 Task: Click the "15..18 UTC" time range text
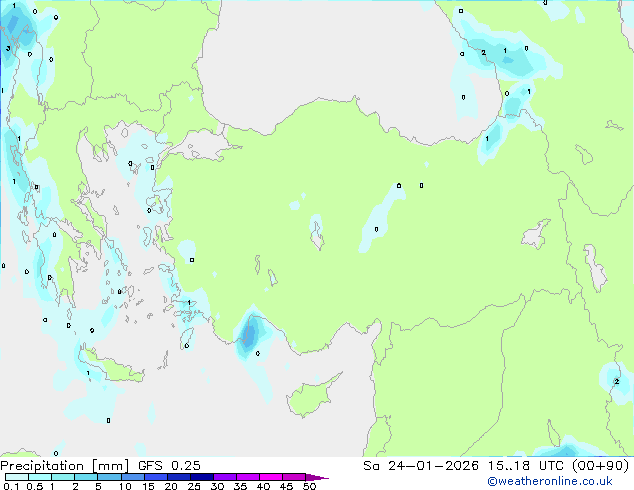(525, 466)
